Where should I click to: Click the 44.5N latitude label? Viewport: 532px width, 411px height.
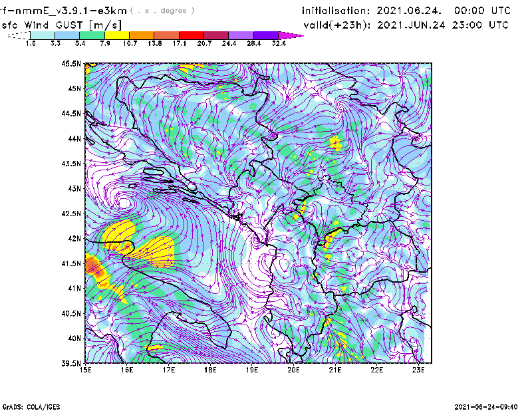click(71, 114)
